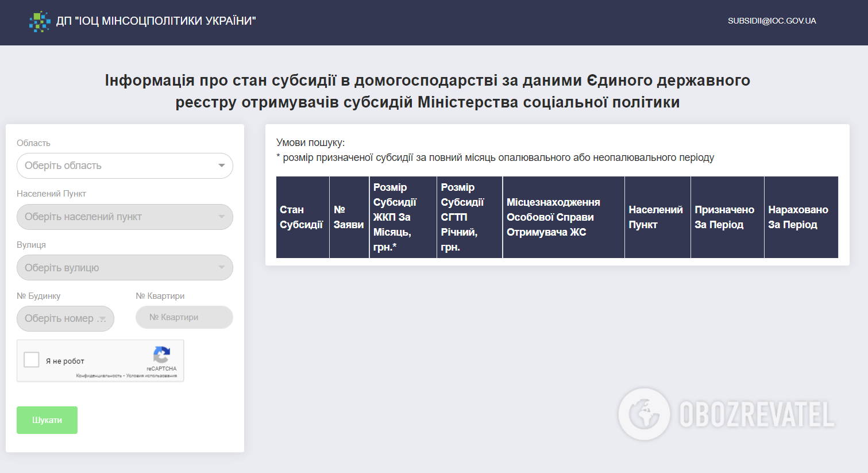This screenshot has height=473, width=868.
Task: Open the "Оберіть населений пункт" dropdown
Action: pyautogui.click(x=125, y=217)
